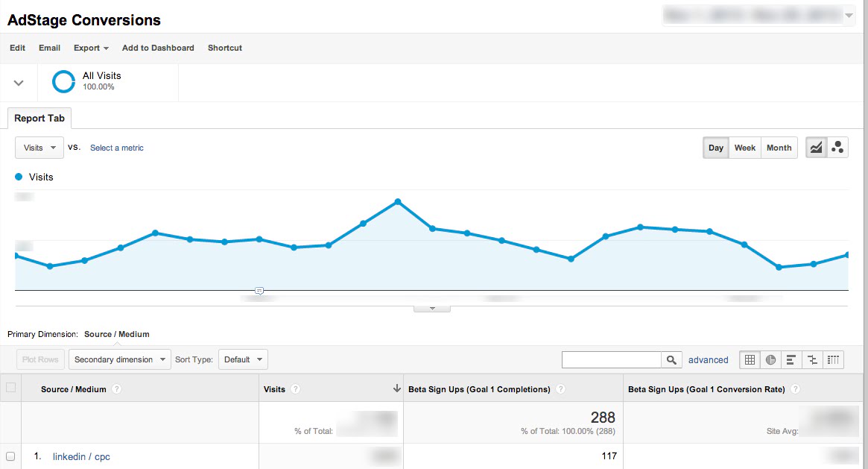The height and width of the screenshot is (469, 868).
Task: Select the header select-all checkbox
Action: coord(10,388)
